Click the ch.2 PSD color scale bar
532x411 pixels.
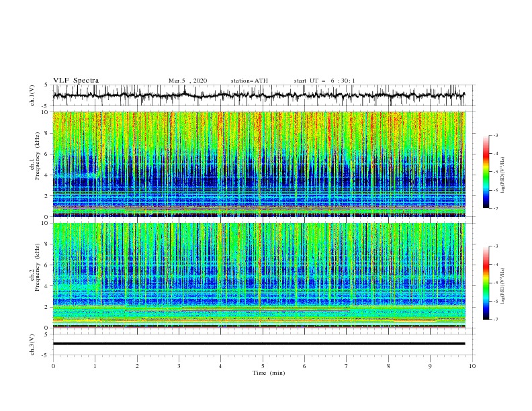tap(486, 283)
